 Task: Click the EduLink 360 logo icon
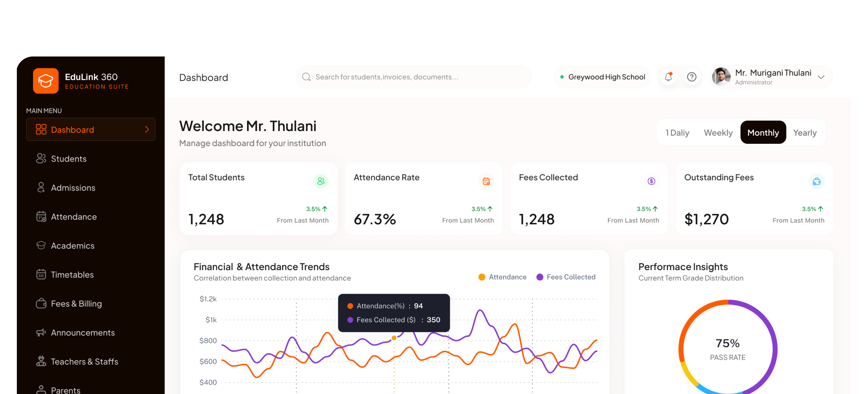46,81
